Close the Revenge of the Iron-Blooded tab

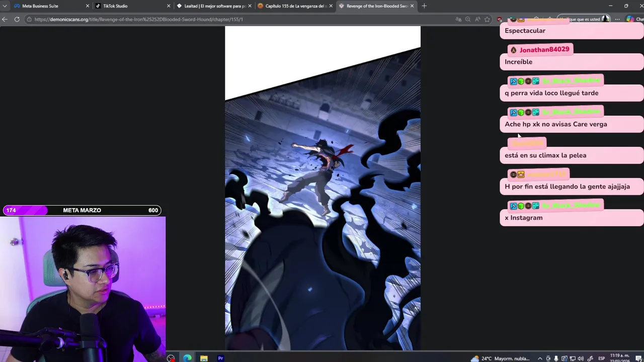coord(412,6)
